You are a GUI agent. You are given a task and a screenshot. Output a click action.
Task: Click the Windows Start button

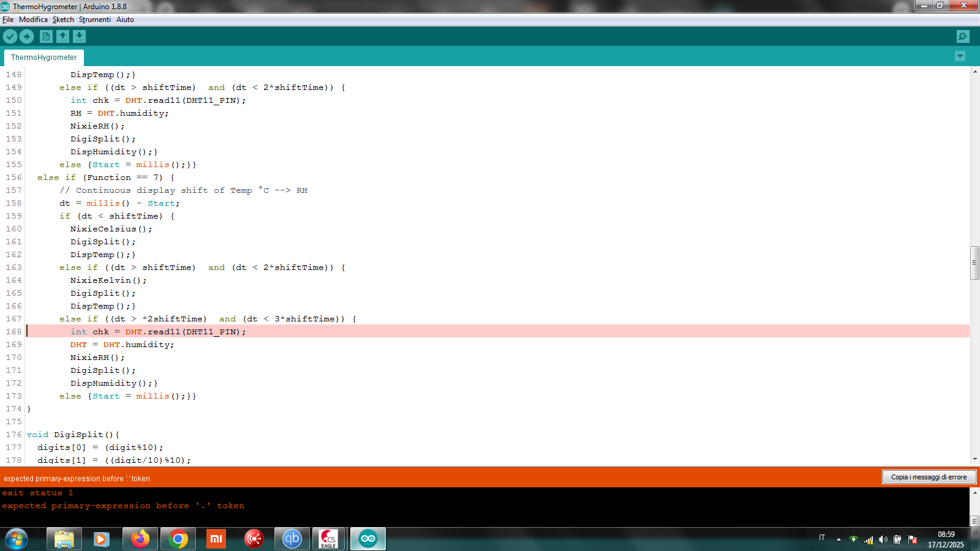pyautogui.click(x=17, y=539)
